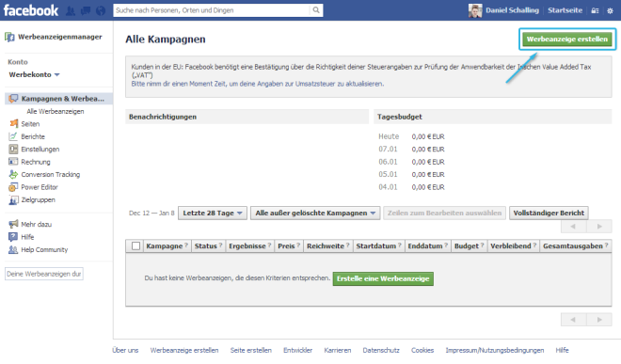This screenshot has width=621, height=364.
Task: Click the Werbeanzeigenmanager icon
Action: click(x=10, y=38)
